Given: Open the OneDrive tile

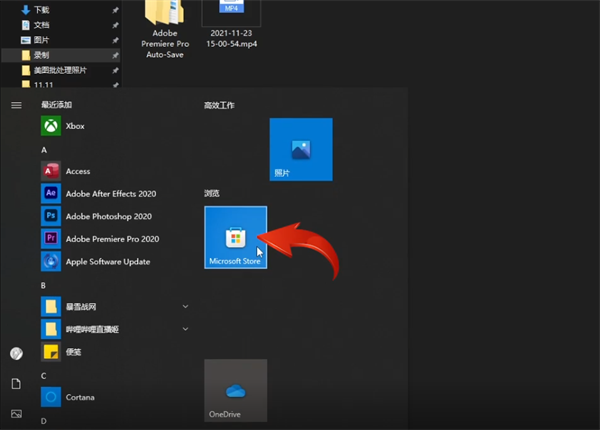Looking at the screenshot, I should coord(236,390).
